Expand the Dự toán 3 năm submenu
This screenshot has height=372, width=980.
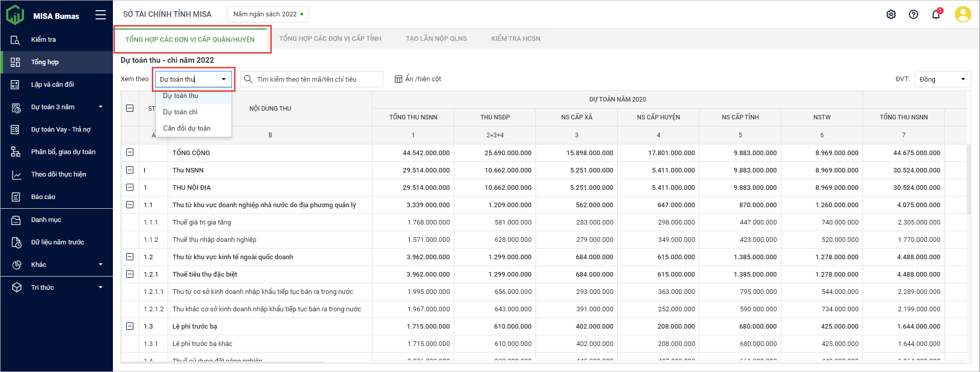[x=100, y=107]
